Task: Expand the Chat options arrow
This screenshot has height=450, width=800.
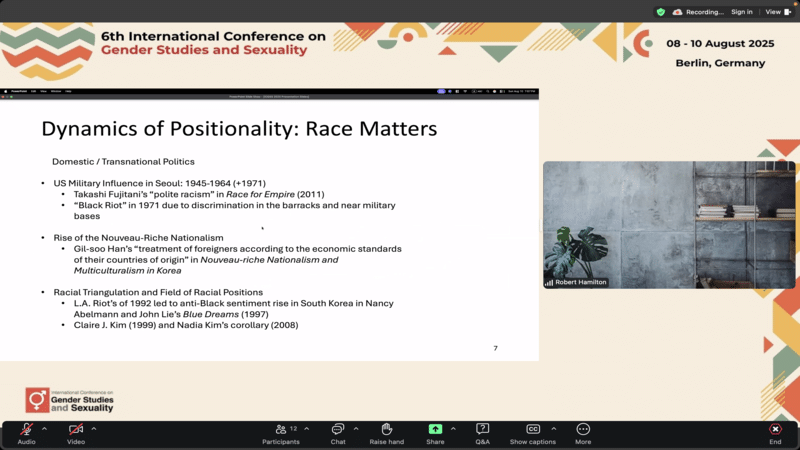Action: point(356,428)
